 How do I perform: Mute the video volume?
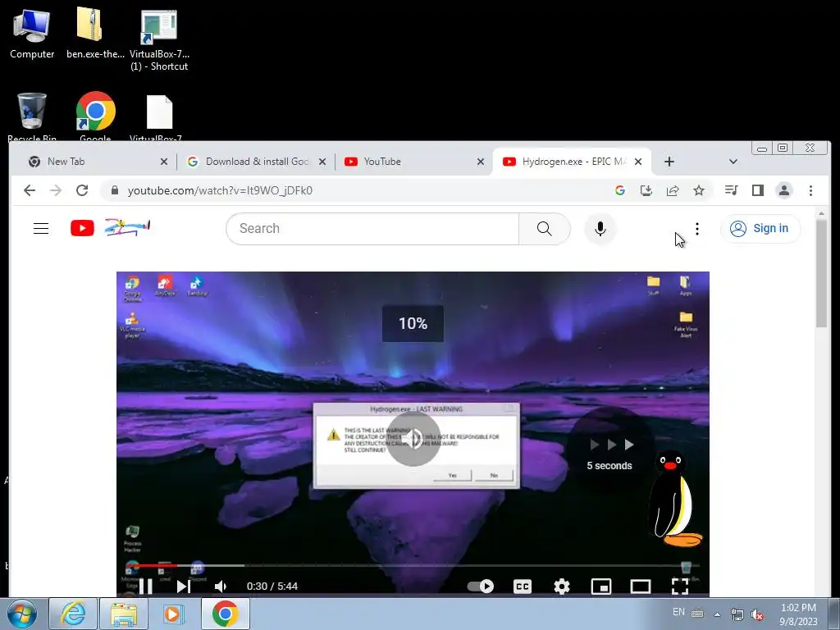(x=220, y=586)
